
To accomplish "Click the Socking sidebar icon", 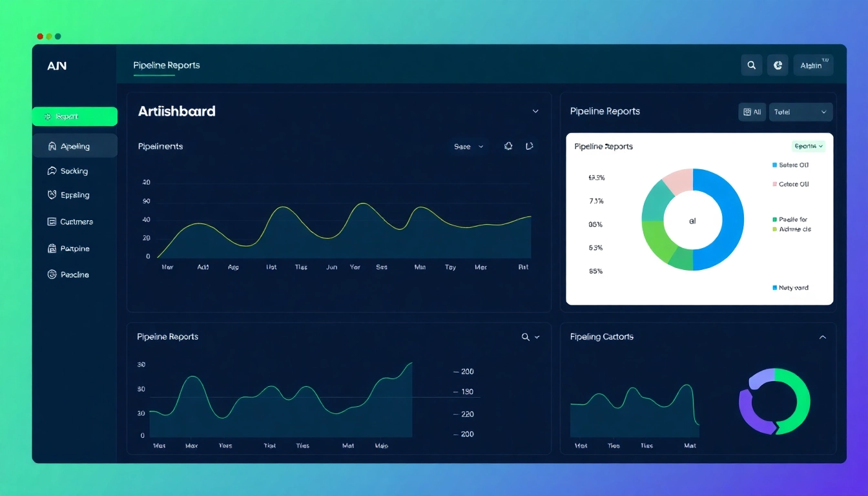I will [51, 170].
